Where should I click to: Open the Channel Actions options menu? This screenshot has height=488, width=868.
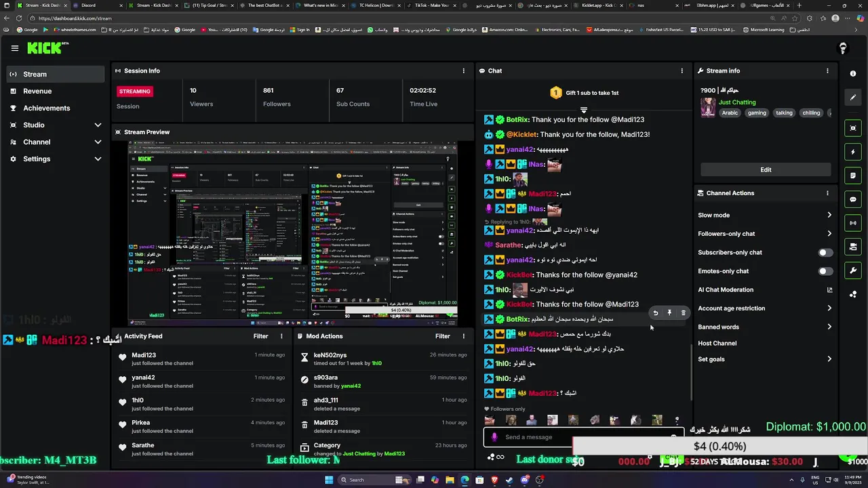[827, 193]
